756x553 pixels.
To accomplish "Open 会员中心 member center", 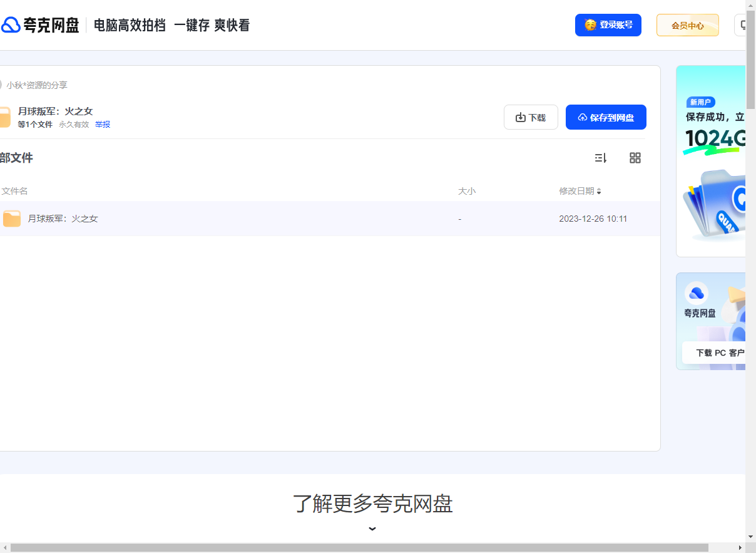I will click(688, 25).
